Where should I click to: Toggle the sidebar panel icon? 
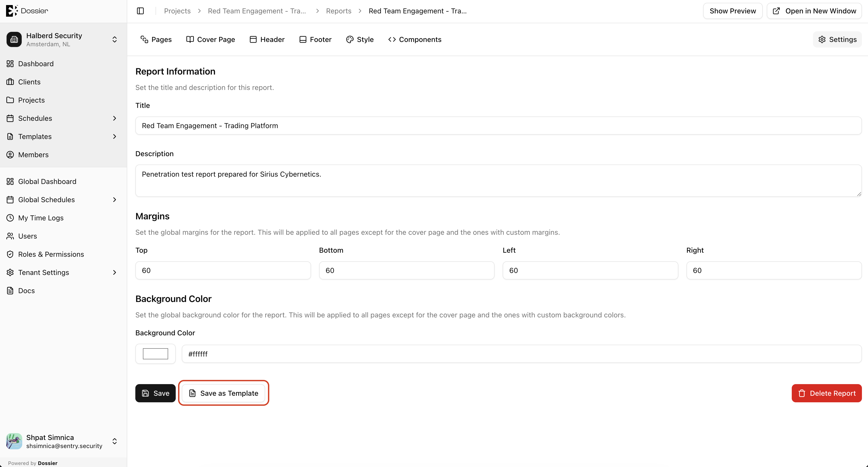point(141,11)
